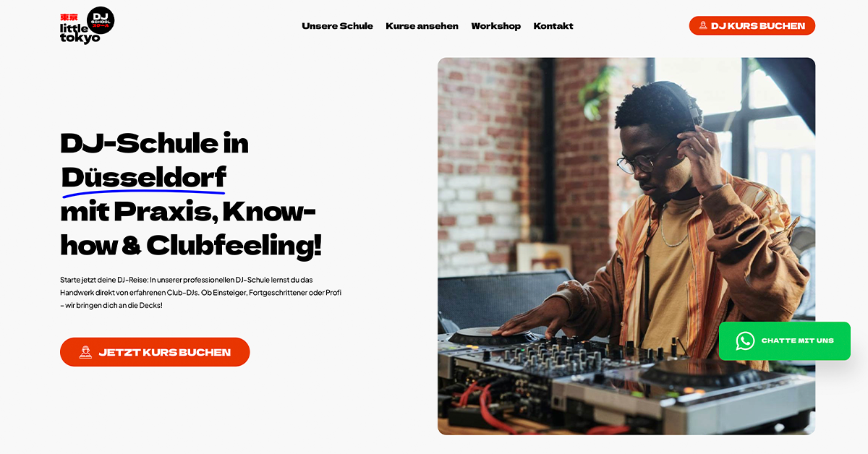The height and width of the screenshot is (454, 868).
Task: Open the Unsere Schule menu item
Action: coord(337,26)
